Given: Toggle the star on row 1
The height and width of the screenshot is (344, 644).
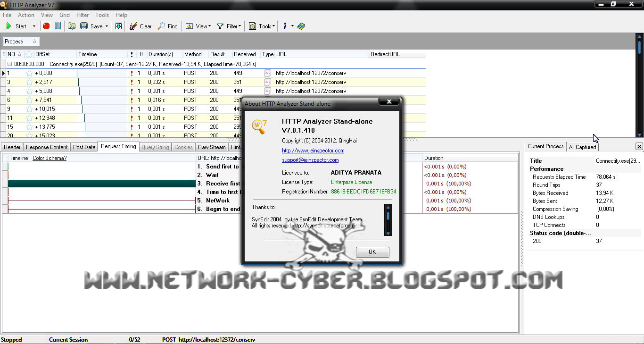Looking at the screenshot, I should pyautogui.click(x=29, y=73).
